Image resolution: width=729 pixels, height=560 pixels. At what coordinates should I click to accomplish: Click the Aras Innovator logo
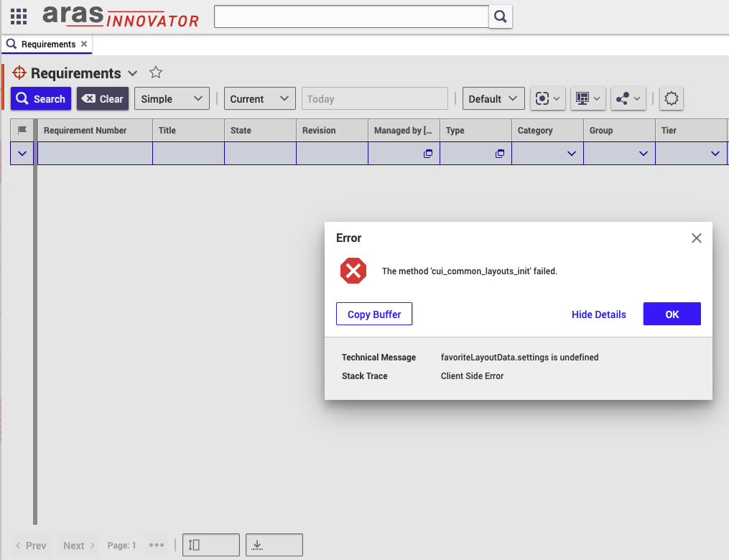coord(121,17)
